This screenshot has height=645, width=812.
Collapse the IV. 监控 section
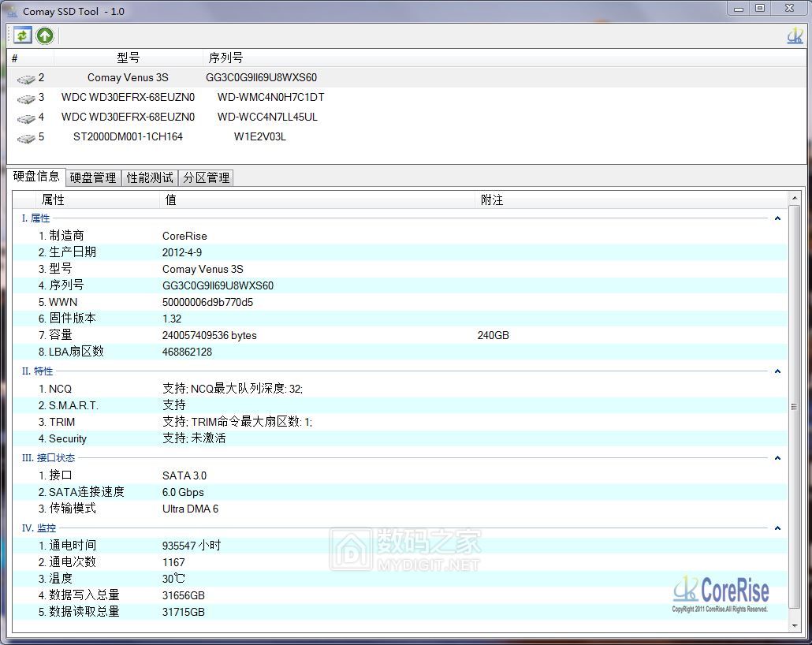tap(777, 528)
